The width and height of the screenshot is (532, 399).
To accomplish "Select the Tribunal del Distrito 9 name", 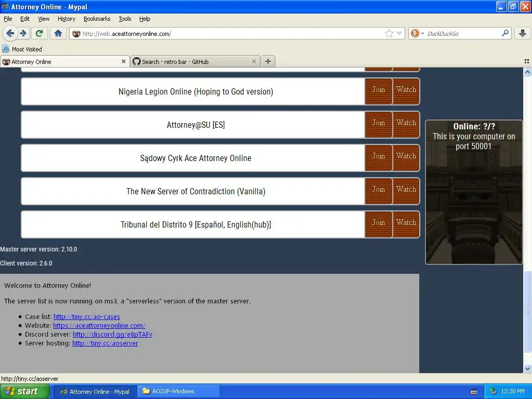I will click(x=196, y=224).
